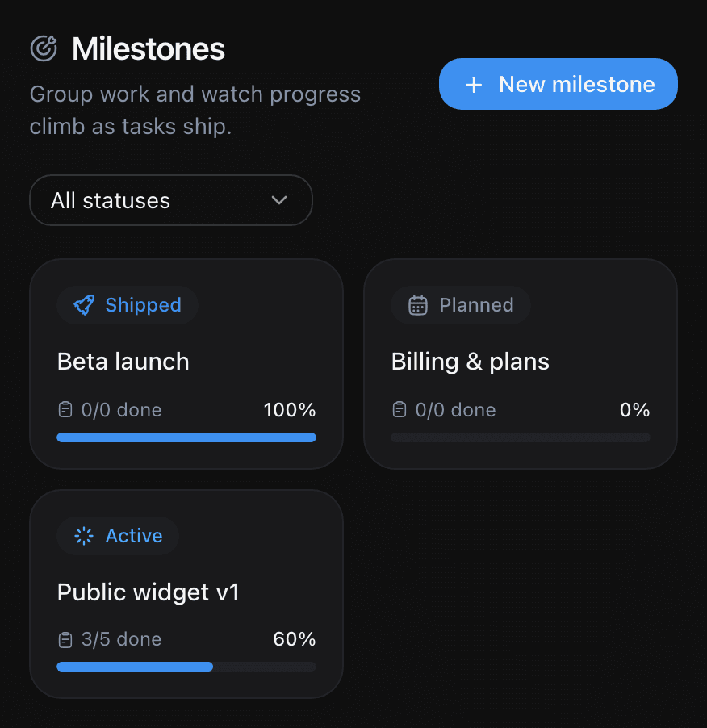Open the Public widget v1 milestone title

148,592
